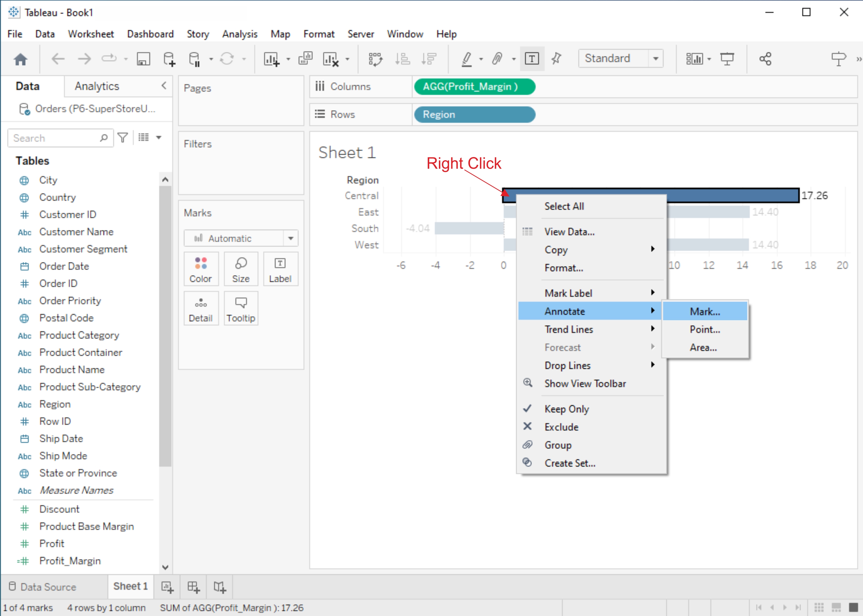Click the filter funnel icon by Search
The image size is (863, 616).
coord(122,138)
